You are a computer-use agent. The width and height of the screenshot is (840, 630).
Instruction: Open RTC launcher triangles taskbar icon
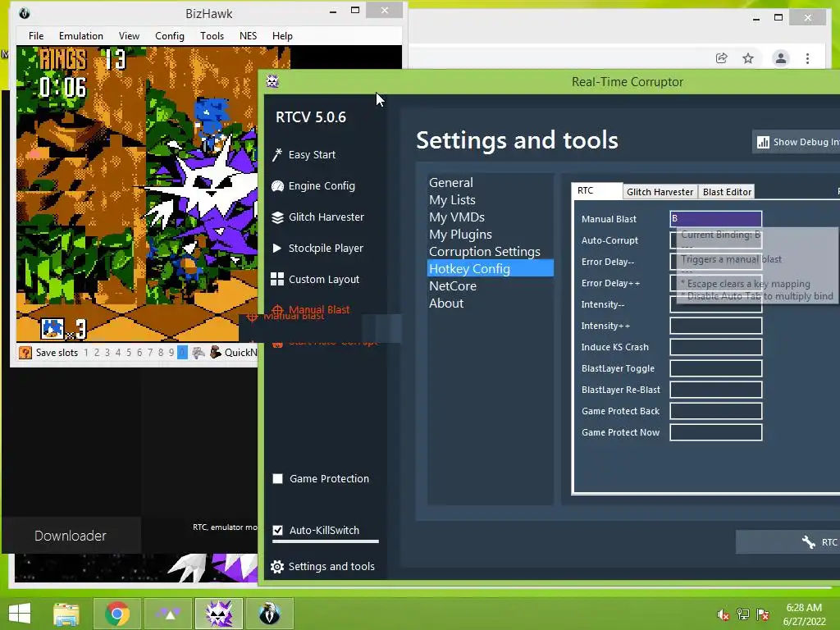pyautogui.click(x=168, y=614)
